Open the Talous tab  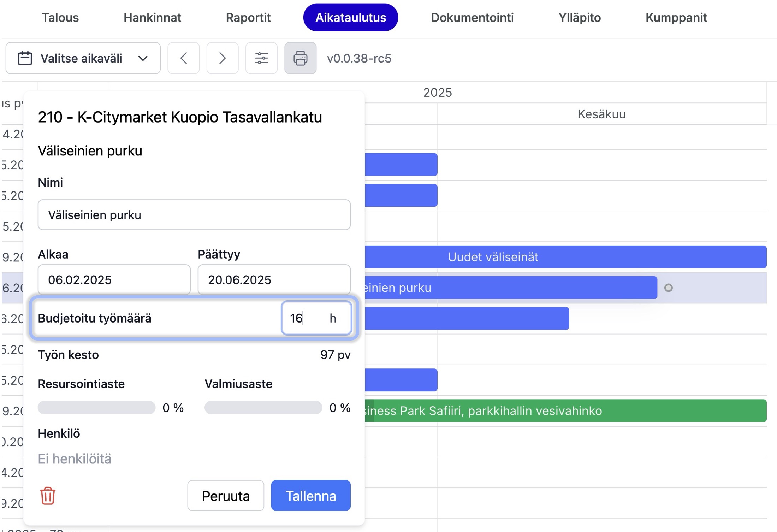(60, 18)
